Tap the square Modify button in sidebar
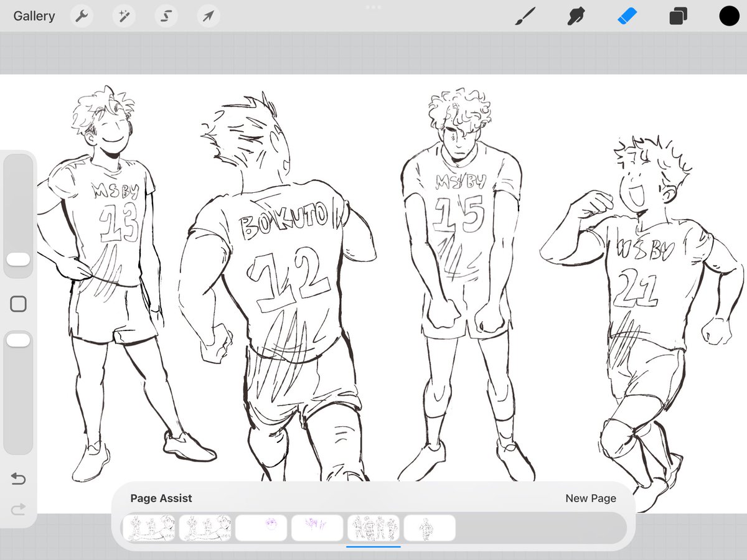 19,304
